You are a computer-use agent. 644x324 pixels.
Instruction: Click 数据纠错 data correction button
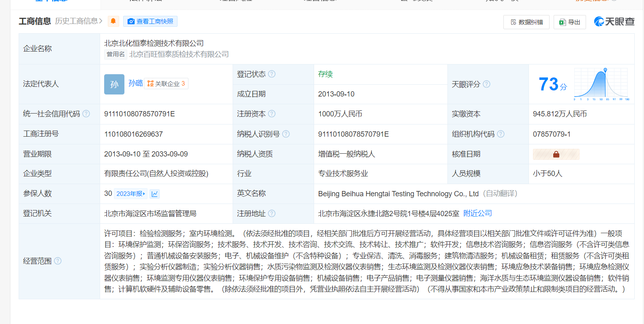tap(526, 22)
